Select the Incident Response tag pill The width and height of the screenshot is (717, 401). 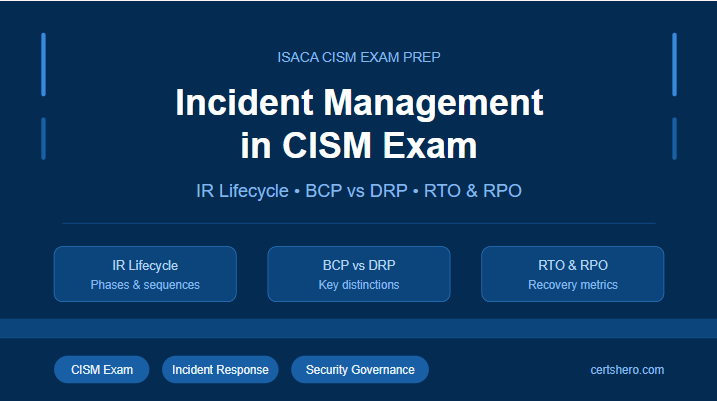pos(220,370)
